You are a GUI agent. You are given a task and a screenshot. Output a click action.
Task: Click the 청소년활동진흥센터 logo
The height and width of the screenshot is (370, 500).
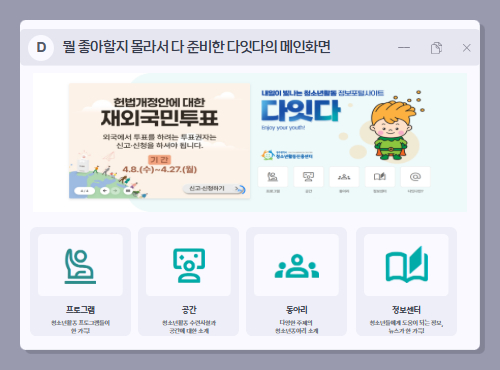pyautogui.click(x=287, y=155)
